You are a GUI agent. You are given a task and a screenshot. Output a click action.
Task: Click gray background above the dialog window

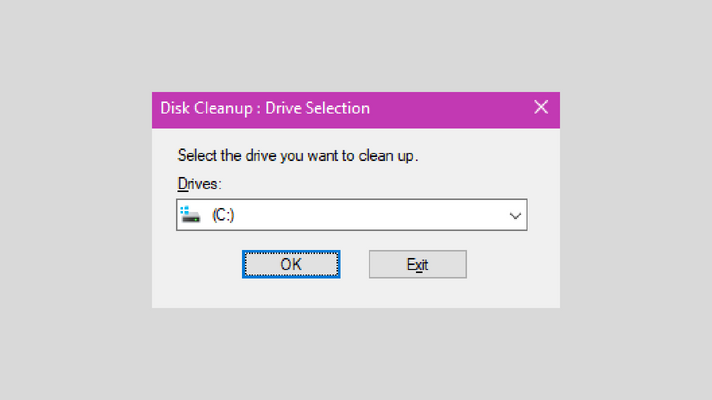[x=356, y=45]
